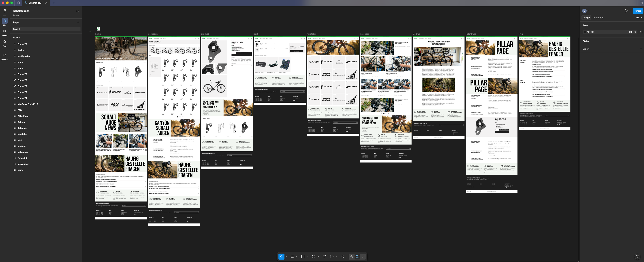This screenshot has height=262, width=644.
Task: Toggle page background visibility eye icon
Action: click(641, 32)
